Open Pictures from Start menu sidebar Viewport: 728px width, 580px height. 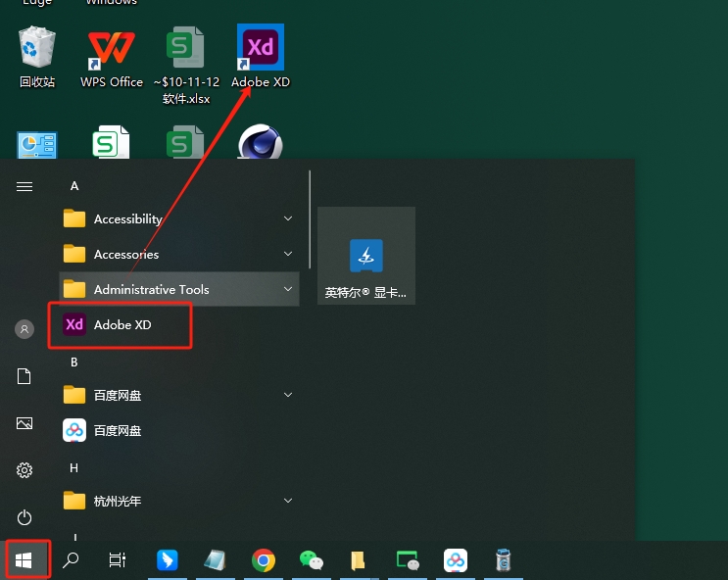tap(24, 423)
